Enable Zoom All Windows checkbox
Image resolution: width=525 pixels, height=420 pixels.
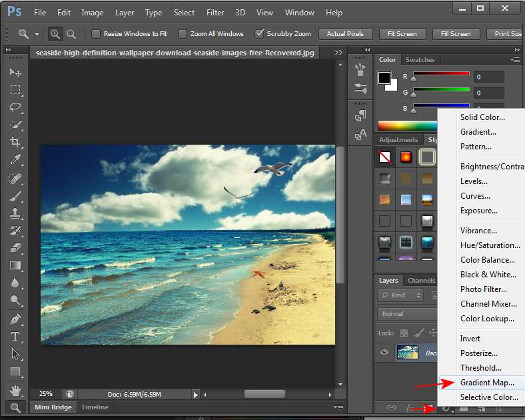183,33
